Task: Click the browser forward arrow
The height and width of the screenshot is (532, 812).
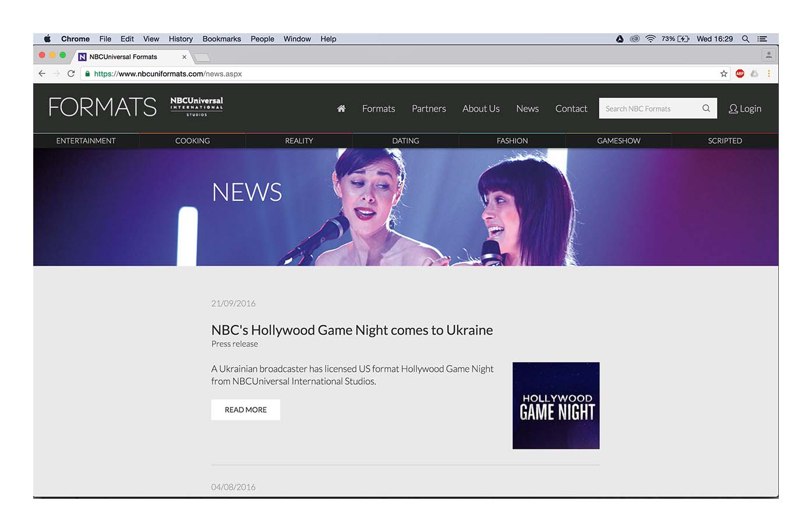Action: [57, 73]
